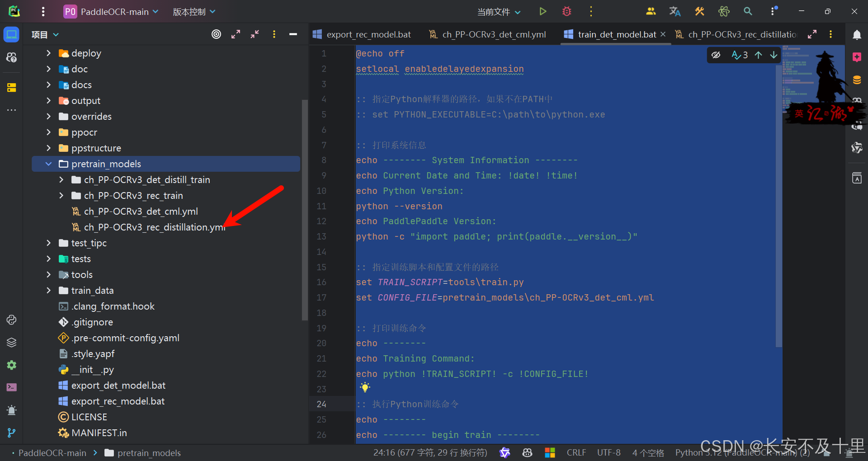The image size is (868, 461).
Task: Collapse the pretrain_models folder
Action: click(x=48, y=164)
